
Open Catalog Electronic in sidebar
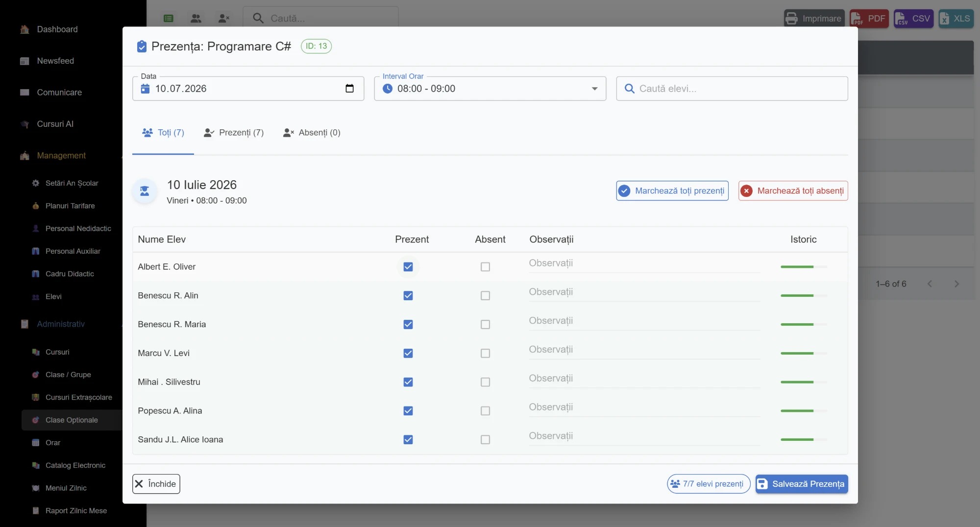pos(75,465)
